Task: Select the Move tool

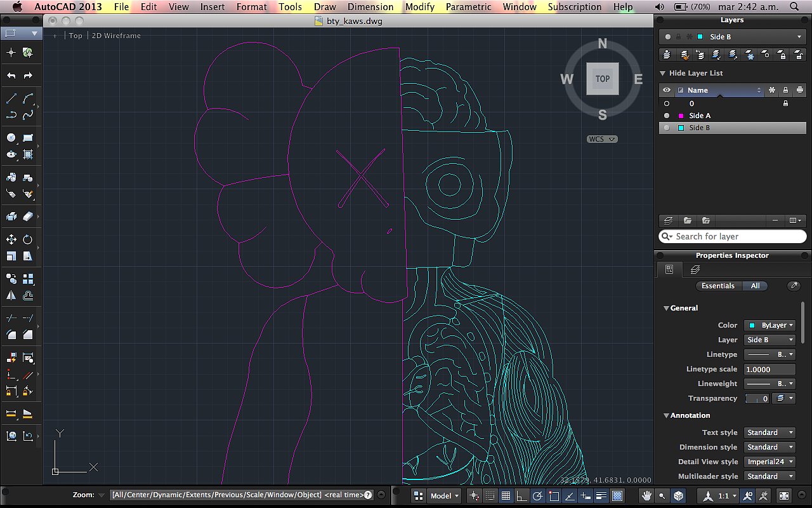Action: (x=11, y=239)
